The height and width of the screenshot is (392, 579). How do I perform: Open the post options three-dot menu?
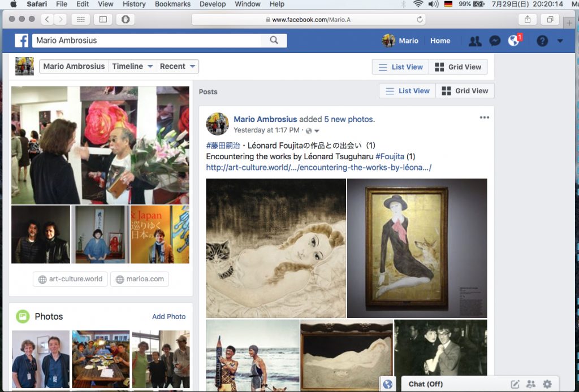click(x=484, y=117)
